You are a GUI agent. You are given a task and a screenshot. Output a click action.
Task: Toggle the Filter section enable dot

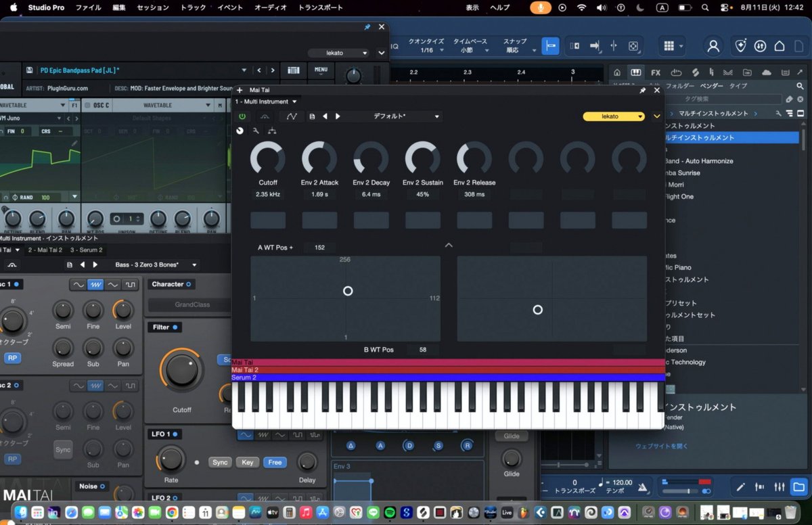pos(175,327)
